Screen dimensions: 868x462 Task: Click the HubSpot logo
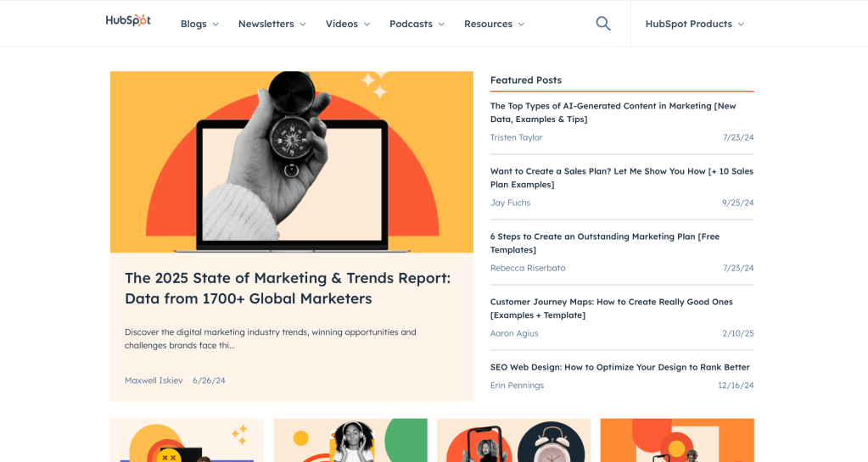[x=128, y=21]
